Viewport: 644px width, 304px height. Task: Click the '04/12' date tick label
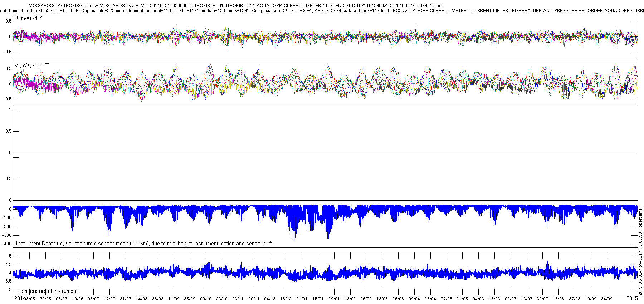pos(270,299)
